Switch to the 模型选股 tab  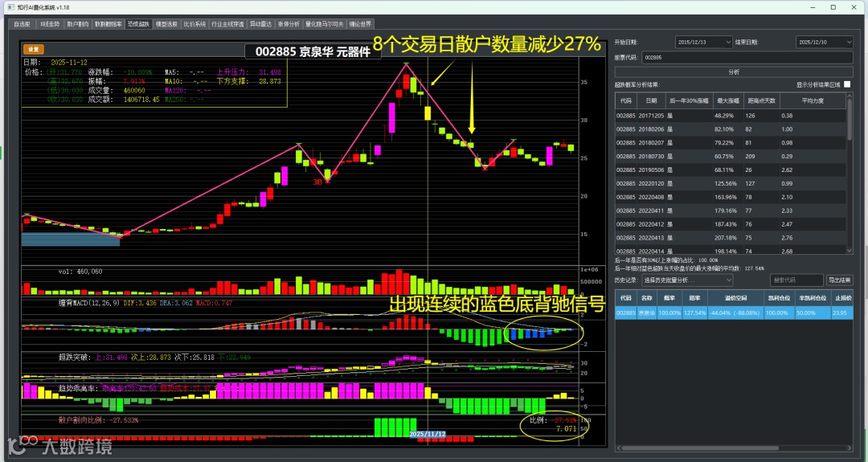166,24
